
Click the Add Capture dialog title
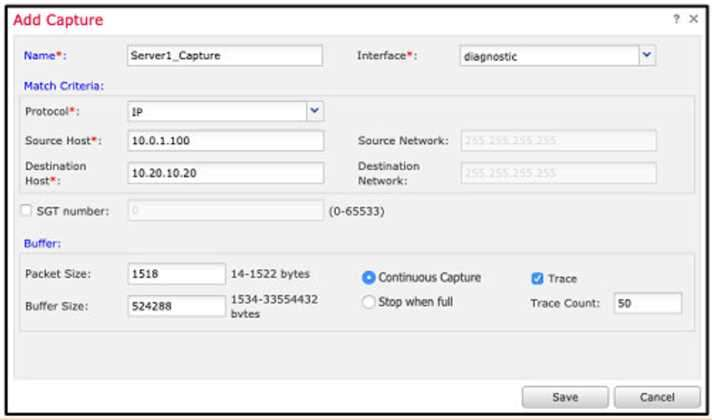click(x=58, y=20)
